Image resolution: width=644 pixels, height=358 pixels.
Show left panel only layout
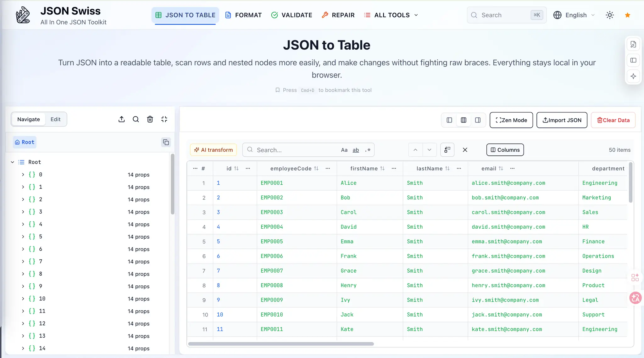(449, 120)
